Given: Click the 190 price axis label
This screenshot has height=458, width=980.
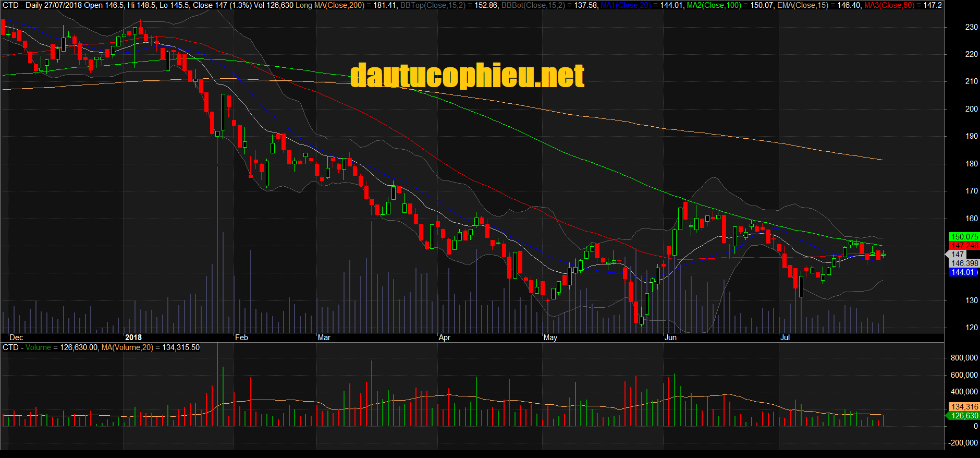Looking at the screenshot, I should pyautogui.click(x=972, y=136).
